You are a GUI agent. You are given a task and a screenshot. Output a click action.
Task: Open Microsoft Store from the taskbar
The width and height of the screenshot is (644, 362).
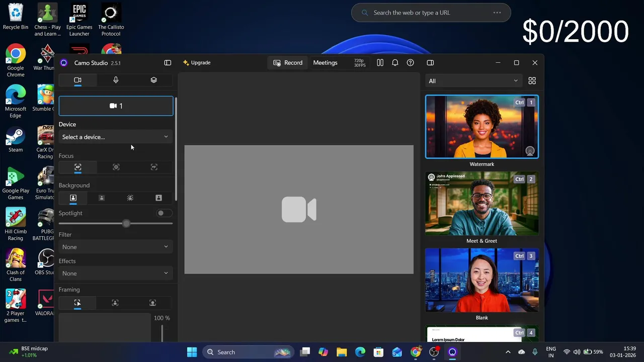(378, 352)
